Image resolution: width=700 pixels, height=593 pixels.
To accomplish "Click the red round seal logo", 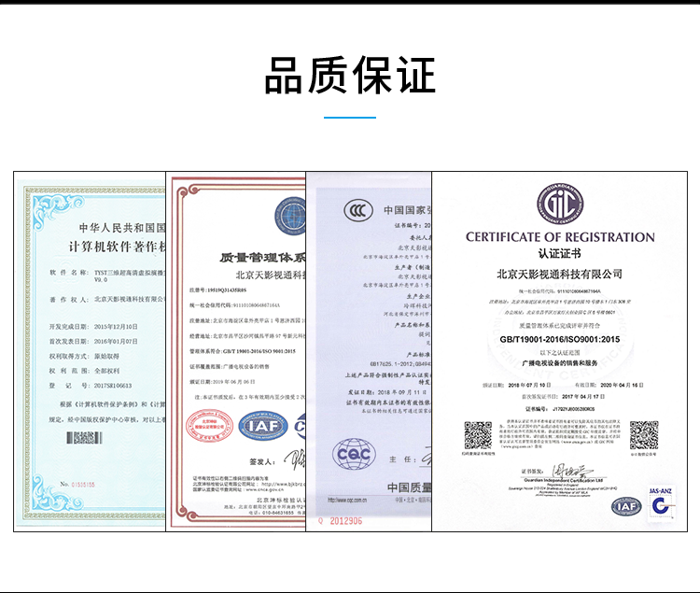I will tap(209, 426).
